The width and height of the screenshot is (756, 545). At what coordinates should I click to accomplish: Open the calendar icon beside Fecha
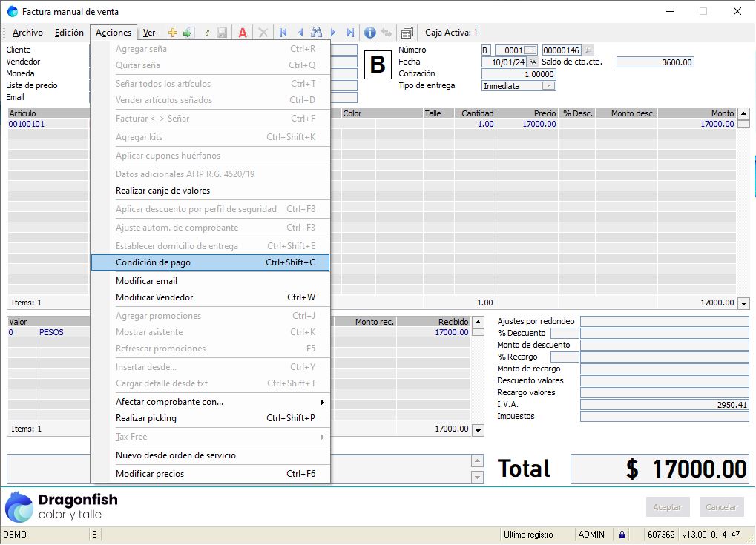click(533, 62)
